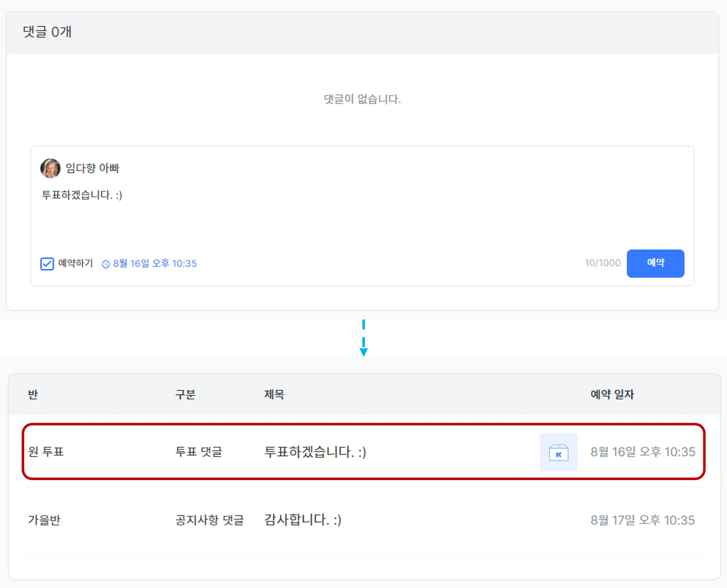Click the 8월 17일 오후 10:35 date
The height and width of the screenshot is (588, 727).
tap(643, 520)
